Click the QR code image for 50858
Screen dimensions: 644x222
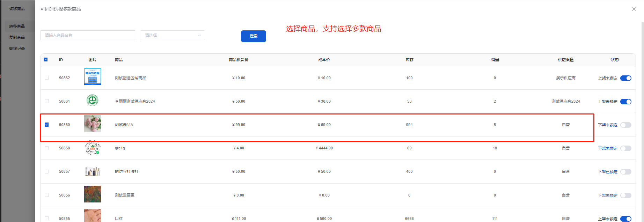tap(93, 148)
